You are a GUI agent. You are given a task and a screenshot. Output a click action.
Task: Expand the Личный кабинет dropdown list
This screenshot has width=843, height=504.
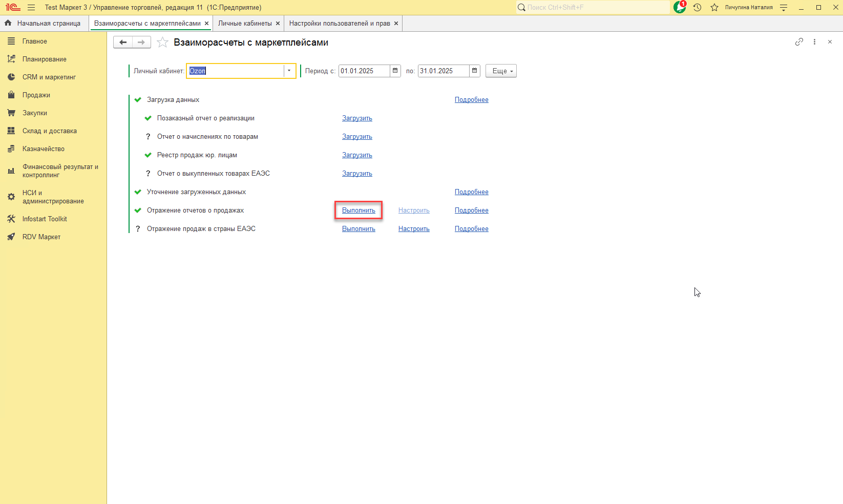289,71
